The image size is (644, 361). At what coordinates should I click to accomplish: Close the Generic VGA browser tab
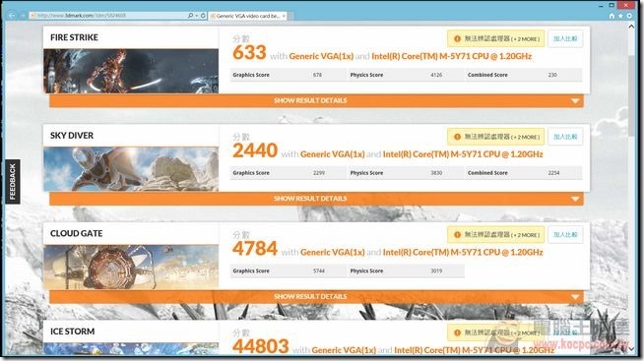tap(284, 16)
